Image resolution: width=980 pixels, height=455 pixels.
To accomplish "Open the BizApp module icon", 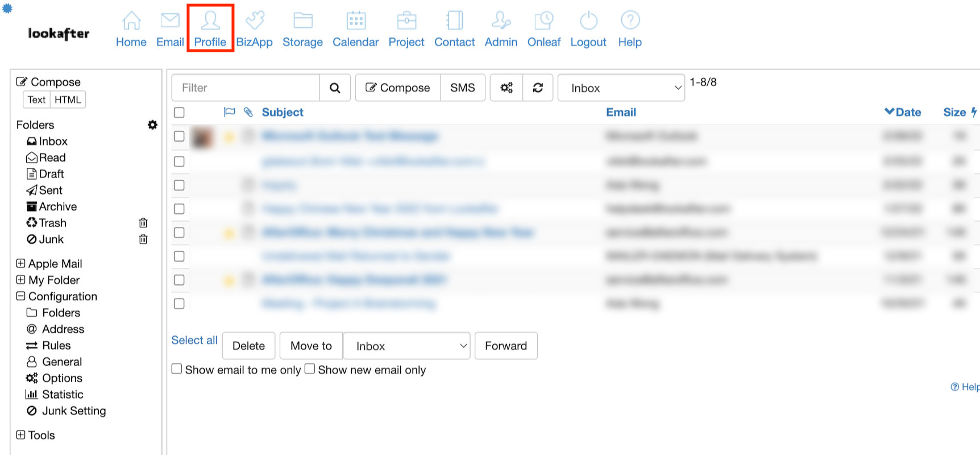I will [x=254, y=22].
